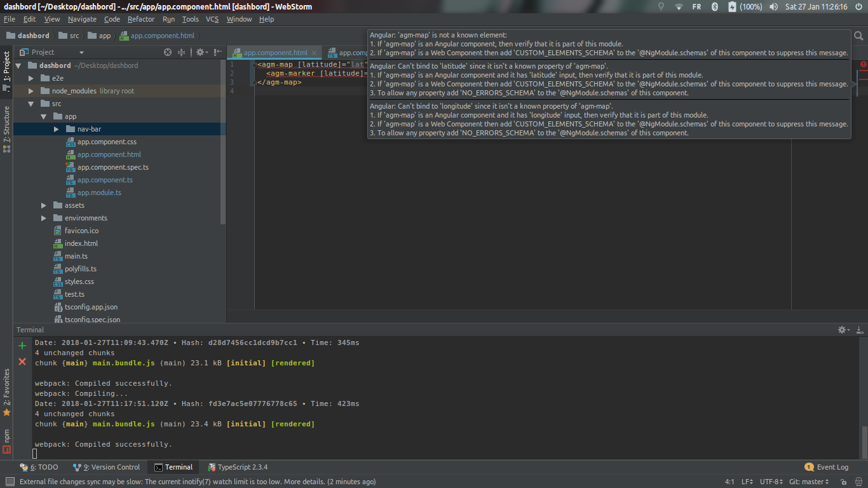
Task: Click the battery status indicator
Action: [745, 6]
